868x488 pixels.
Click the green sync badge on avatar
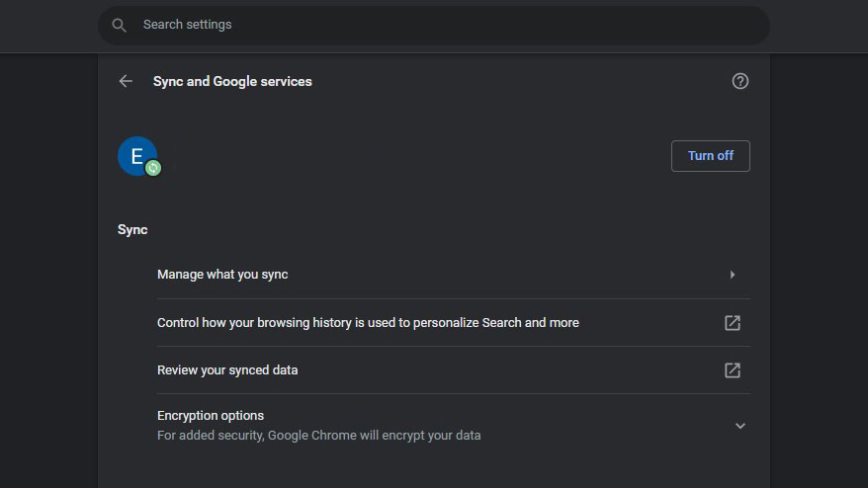[153, 169]
